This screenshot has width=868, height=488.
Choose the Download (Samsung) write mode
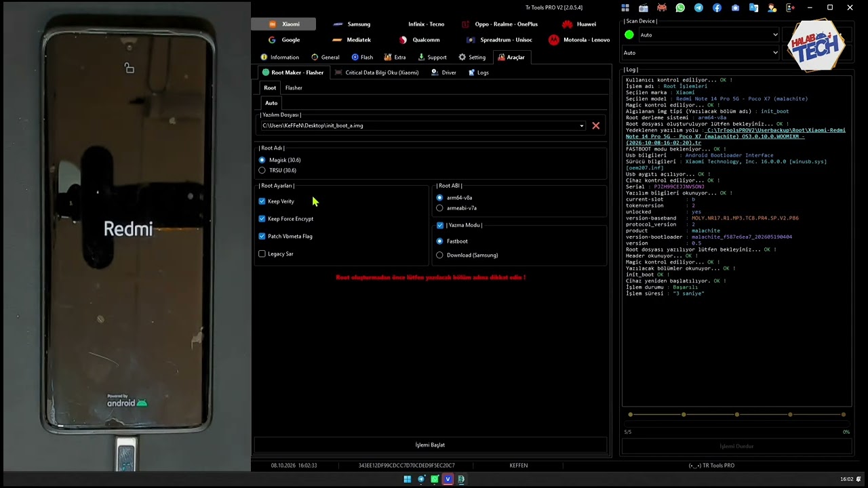pyautogui.click(x=439, y=256)
